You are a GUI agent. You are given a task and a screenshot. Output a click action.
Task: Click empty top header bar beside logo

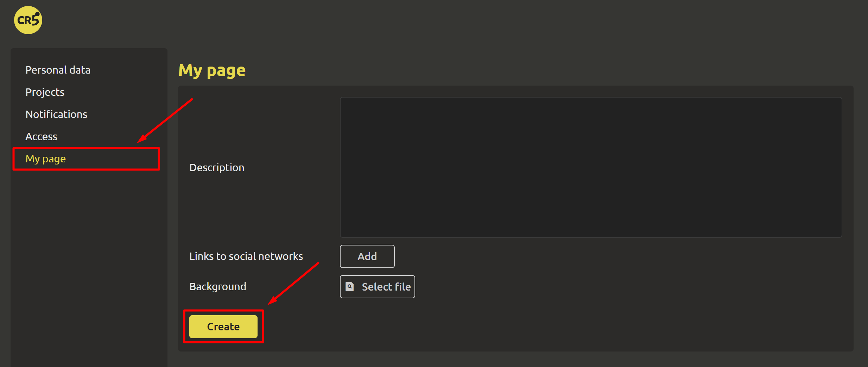coord(422,21)
